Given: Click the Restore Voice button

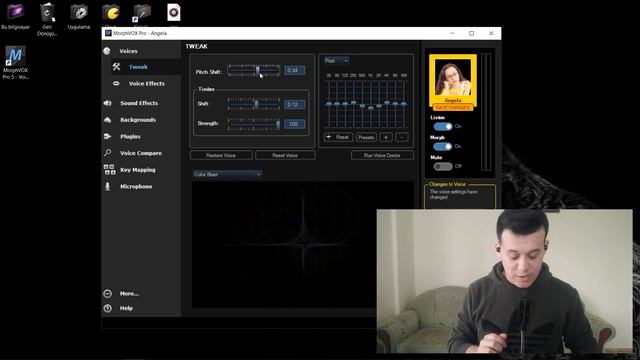Looking at the screenshot, I should [x=221, y=155].
